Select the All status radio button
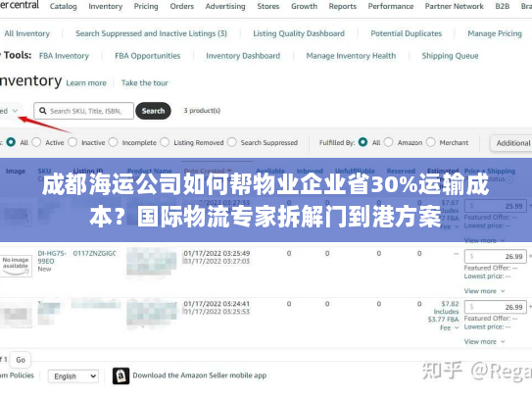 (11, 142)
